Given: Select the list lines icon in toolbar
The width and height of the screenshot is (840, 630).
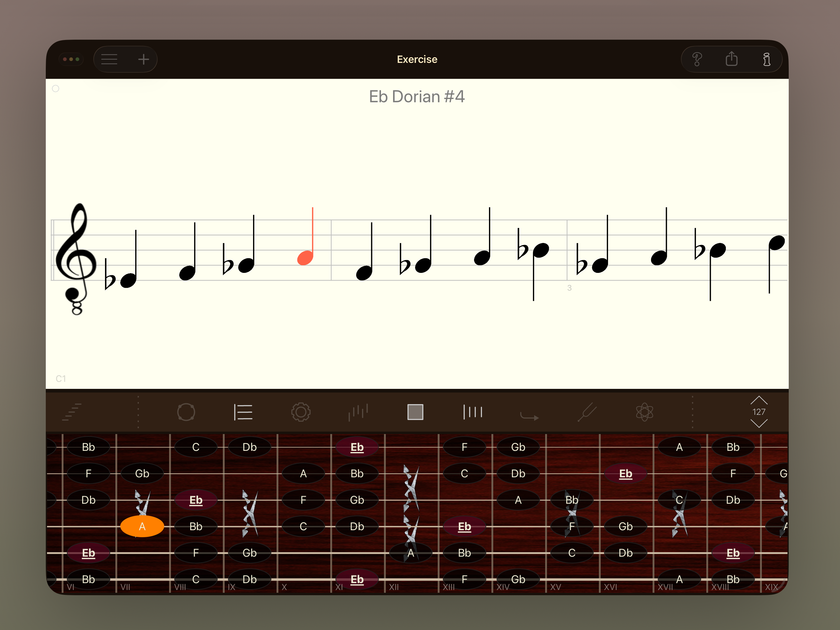Looking at the screenshot, I should click(x=243, y=412).
